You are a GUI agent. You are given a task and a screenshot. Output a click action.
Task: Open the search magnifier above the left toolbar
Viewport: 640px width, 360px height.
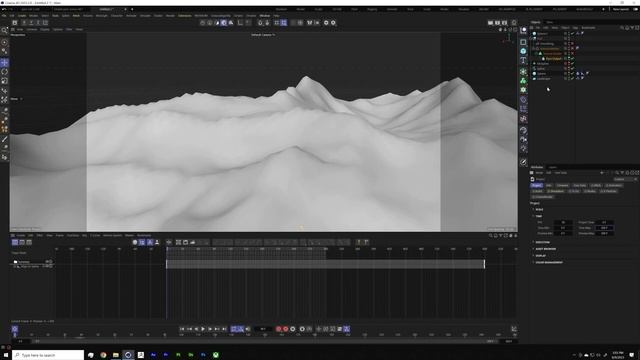pyautogui.click(x=4, y=31)
